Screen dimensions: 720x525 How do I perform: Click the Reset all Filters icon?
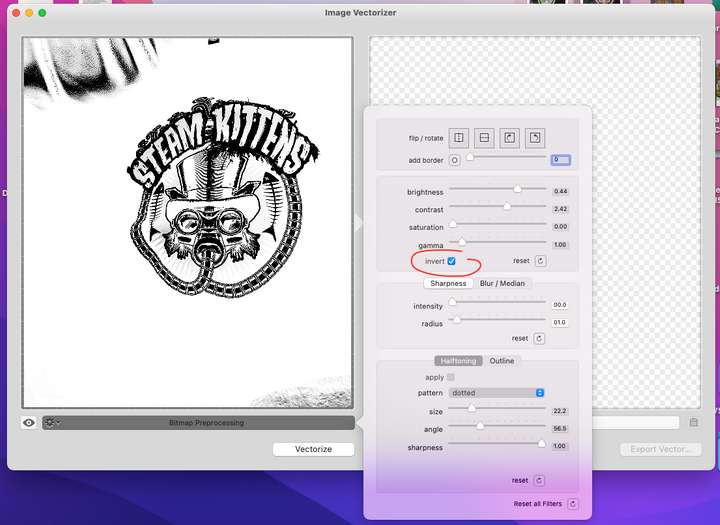pyautogui.click(x=573, y=504)
